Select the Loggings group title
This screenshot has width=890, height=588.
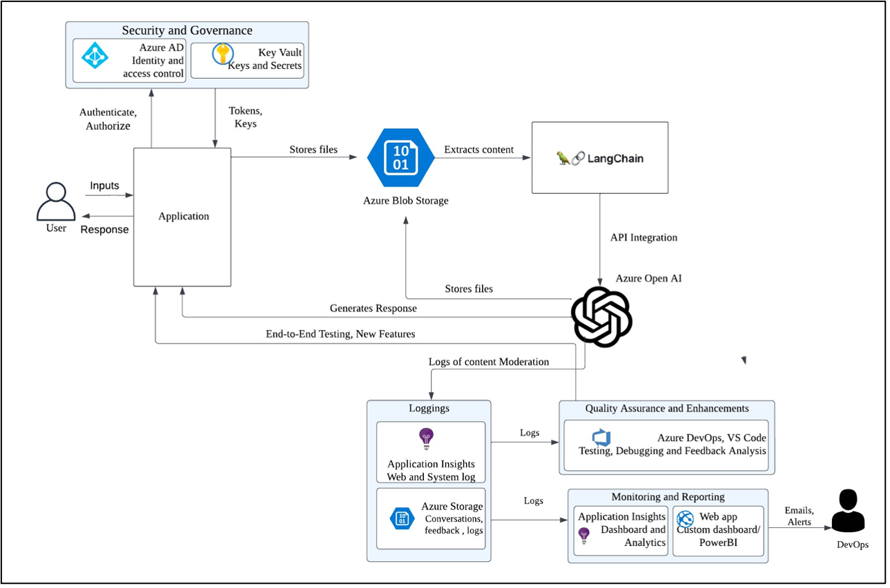pyautogui.click(x=429, y=408)
